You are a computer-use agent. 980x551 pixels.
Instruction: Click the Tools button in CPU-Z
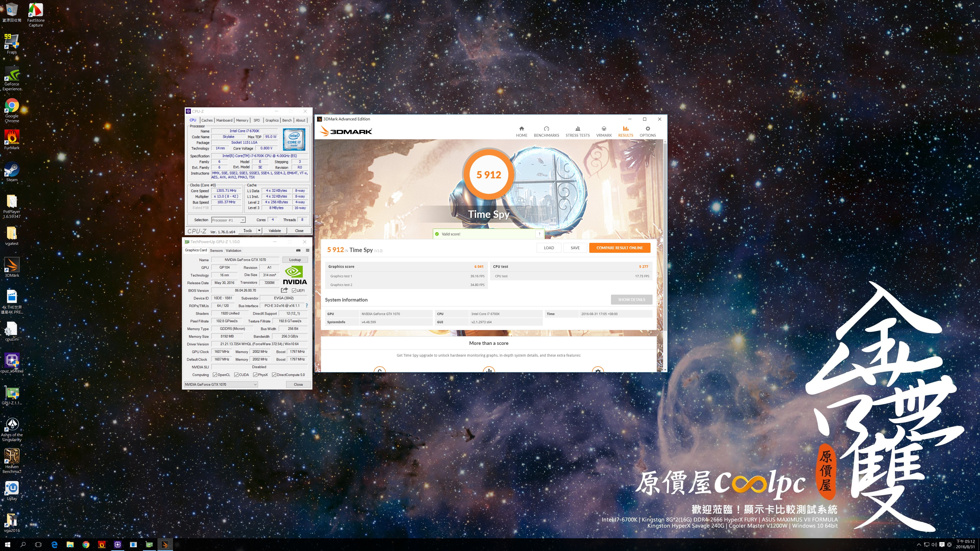(248, 230)
